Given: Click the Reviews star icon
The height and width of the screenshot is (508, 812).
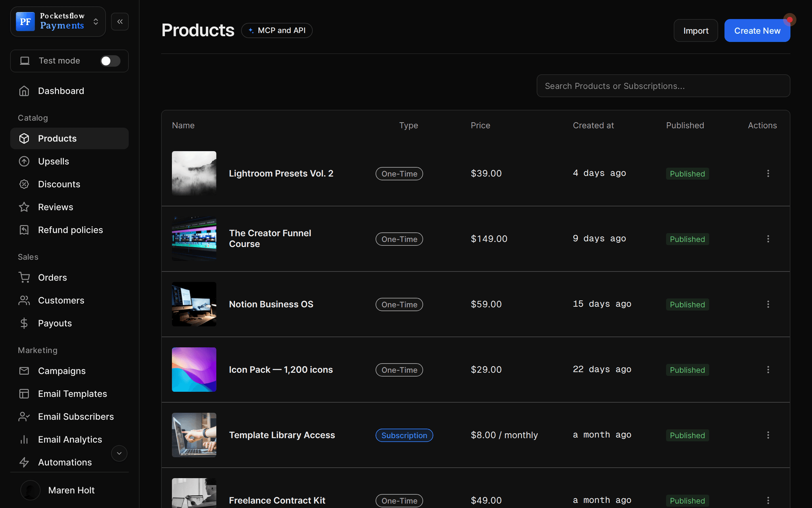Looking at the screenshot, I should (x=24, y=207).
